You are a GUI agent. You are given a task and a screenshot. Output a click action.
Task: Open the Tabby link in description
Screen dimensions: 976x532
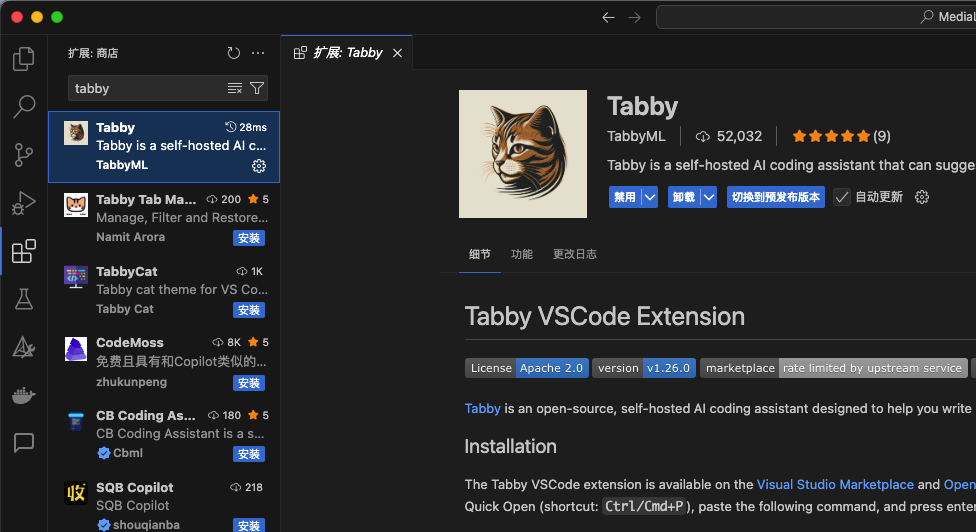click(482, 409)
